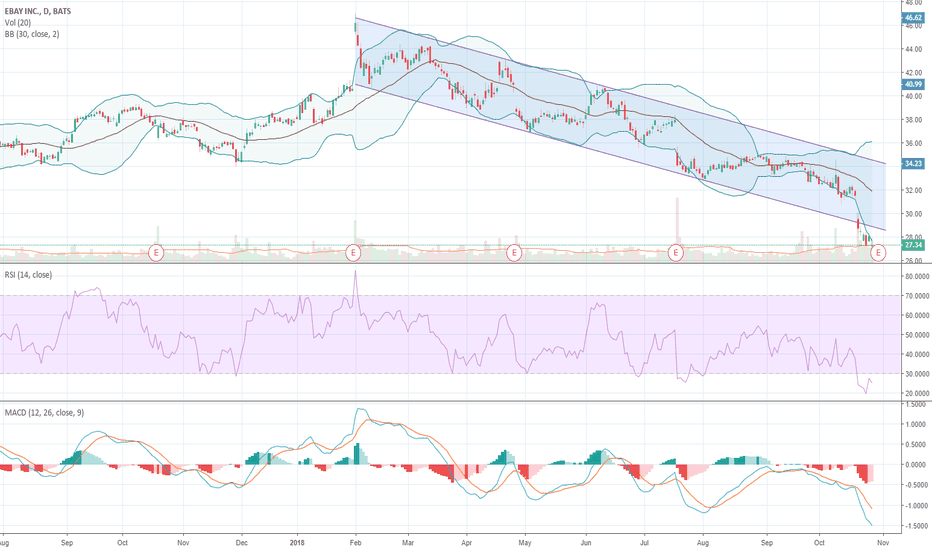This screenshot has height=550, width=932.
Task: Click the 38.00 price axis label
Action: click(914, 120)
